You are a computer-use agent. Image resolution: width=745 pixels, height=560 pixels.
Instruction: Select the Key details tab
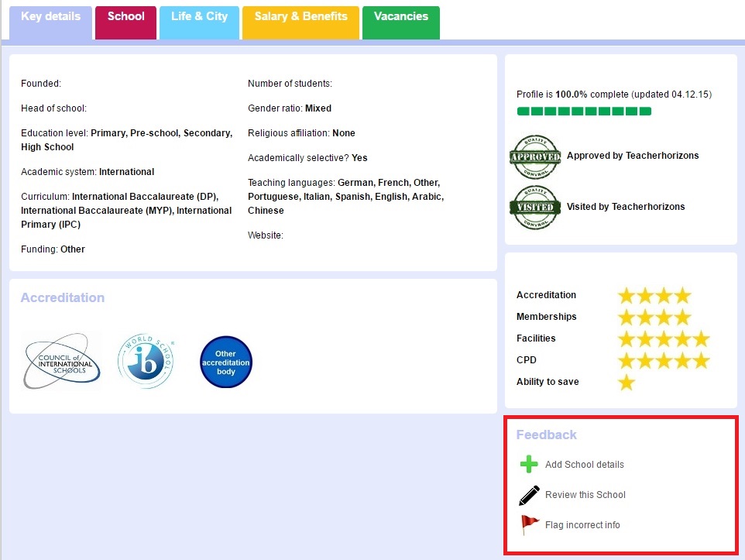50,17
